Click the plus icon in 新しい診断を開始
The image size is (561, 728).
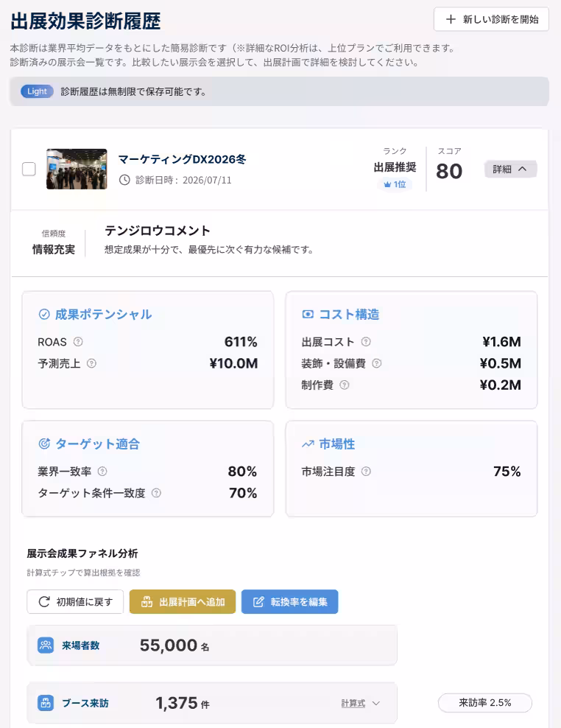450,19
